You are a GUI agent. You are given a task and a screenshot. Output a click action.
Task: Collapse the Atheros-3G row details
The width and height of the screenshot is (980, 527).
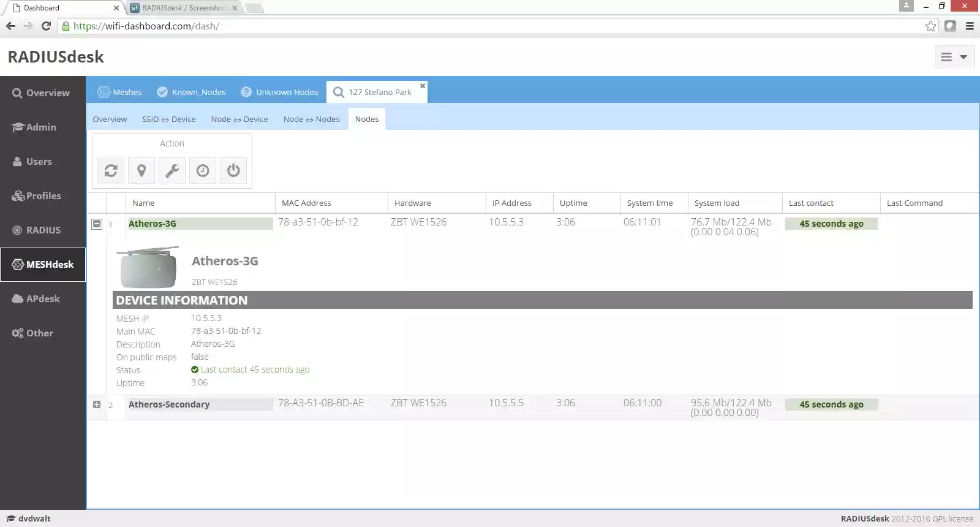97,224
